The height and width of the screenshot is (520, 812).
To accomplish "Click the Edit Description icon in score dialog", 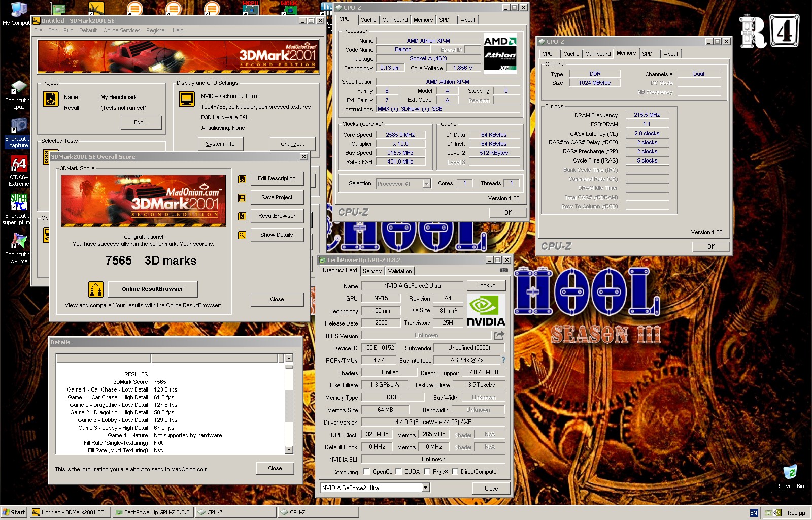I will [x=242, y=179].
